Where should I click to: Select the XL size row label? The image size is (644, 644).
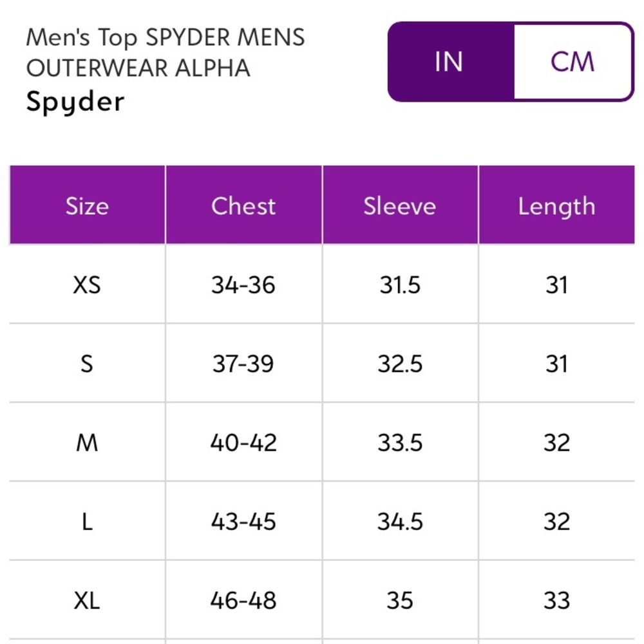point(87,601)
